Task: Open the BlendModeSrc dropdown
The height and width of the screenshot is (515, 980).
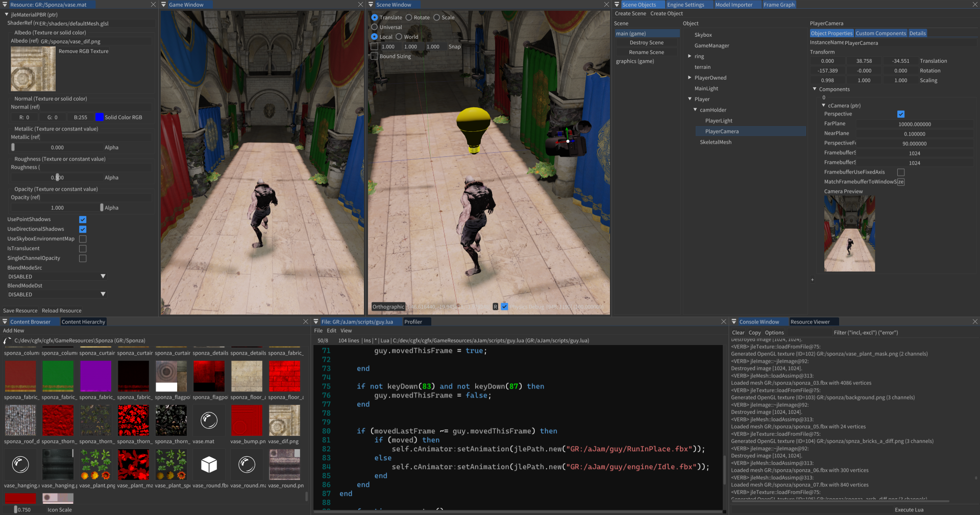Action: pos(56,277)
